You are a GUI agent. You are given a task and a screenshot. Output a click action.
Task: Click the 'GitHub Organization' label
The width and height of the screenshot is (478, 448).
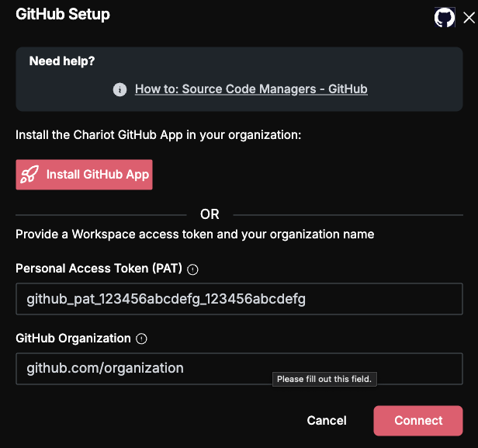click(73, 339)
